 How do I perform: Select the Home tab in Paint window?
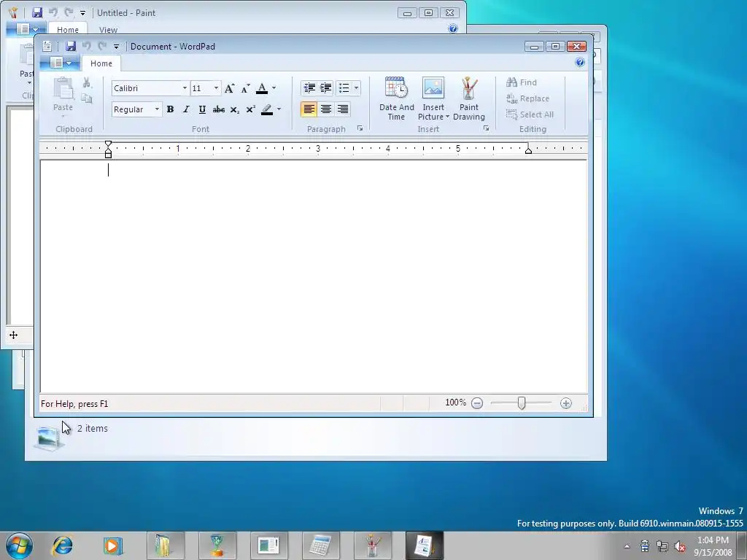68,29
